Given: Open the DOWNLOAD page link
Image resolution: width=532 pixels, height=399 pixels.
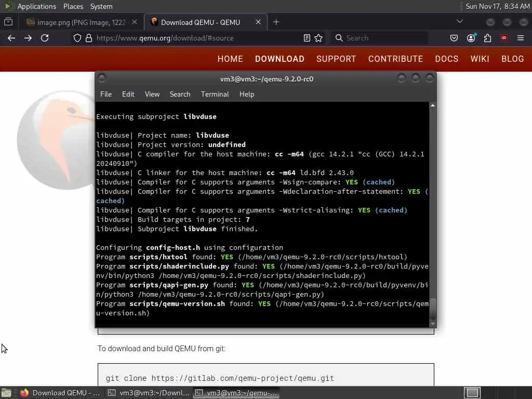Looking at the screenshot, I should 280,59.
